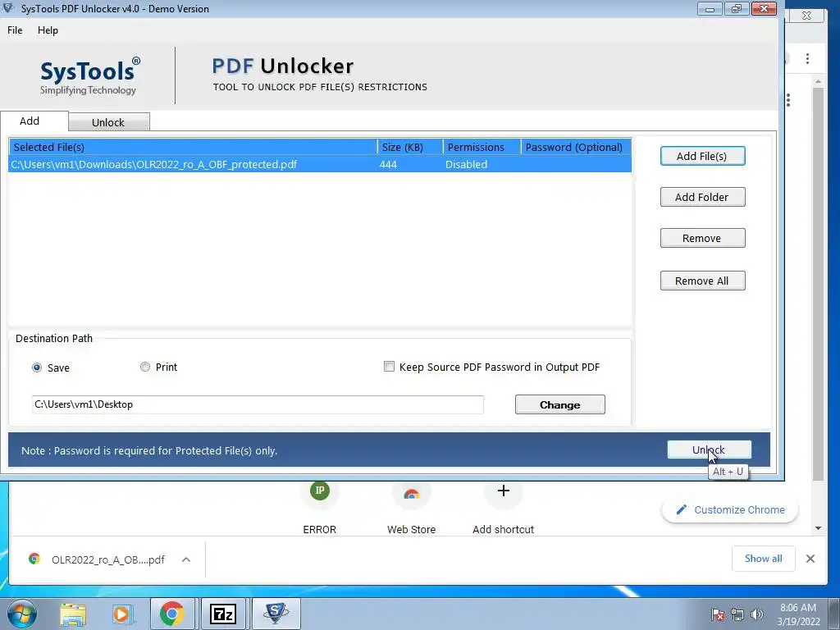Click Permissions column header
The height and width of the screenshot is (630, 840).
click(x=482, y=147)
